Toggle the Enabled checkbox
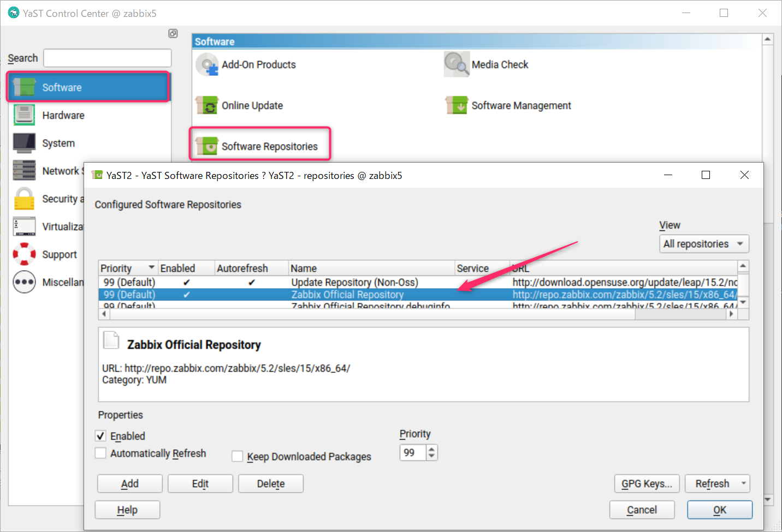Image resolution: width=782 pixels, height=532 pixels. 100,436
